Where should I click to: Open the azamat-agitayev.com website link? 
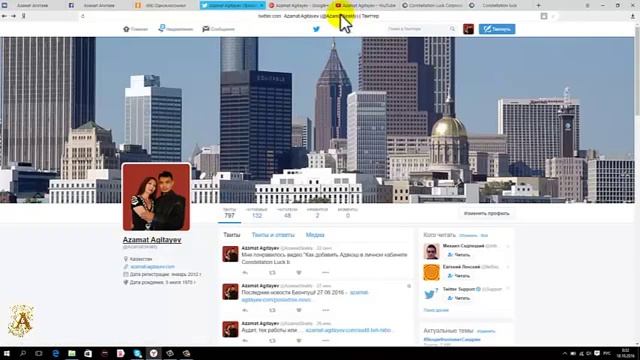point(153,267)
